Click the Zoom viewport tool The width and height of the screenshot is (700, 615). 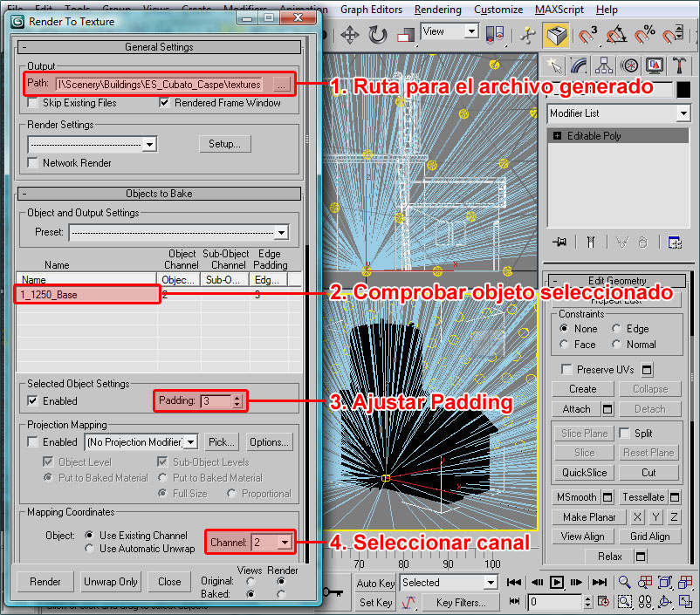pos(625,583)
